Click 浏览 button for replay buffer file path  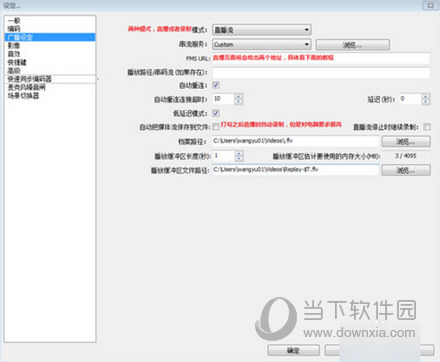click(x=406, y=170)
